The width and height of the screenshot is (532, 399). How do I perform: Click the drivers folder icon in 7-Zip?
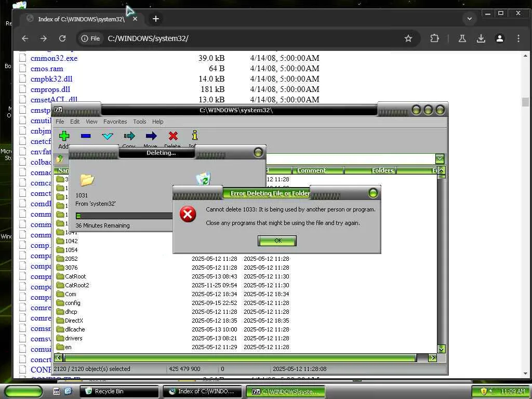(60, 338)
